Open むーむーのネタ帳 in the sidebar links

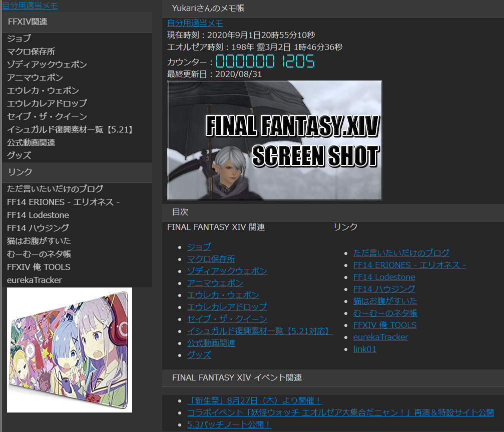tap(39, 254)
